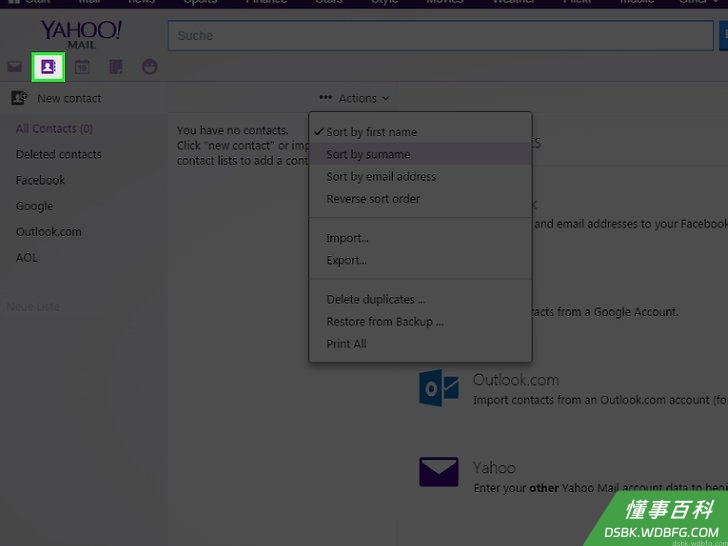Image resolution: width=728 pixels, height=546 pixels.
Task: Collapse the Actions dropdown menu
Action: [x=354, y=98]
